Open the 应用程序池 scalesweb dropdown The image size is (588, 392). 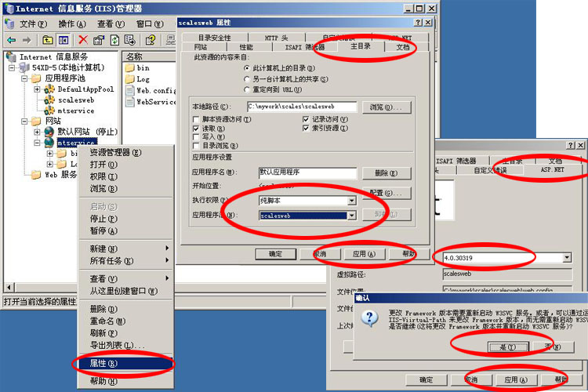click(x=351, y=216)
